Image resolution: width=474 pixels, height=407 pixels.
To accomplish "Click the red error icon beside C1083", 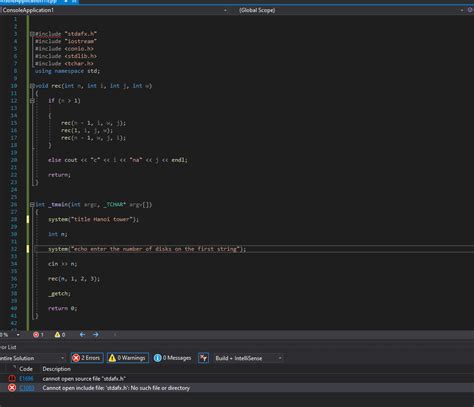I will pyautogui.click(x=12, y=388).
